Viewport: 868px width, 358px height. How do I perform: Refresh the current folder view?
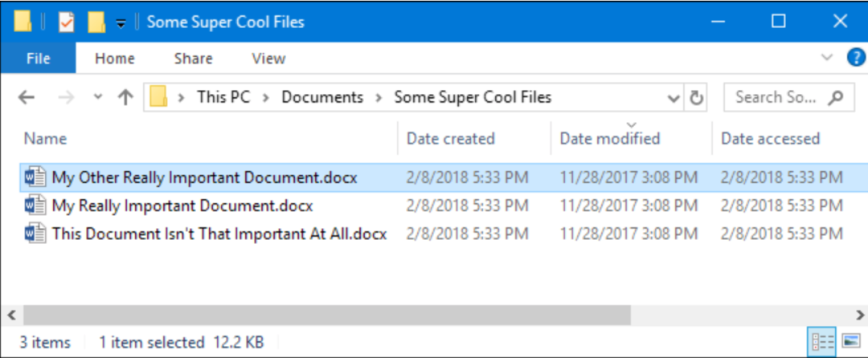click(x=696, y=98)
